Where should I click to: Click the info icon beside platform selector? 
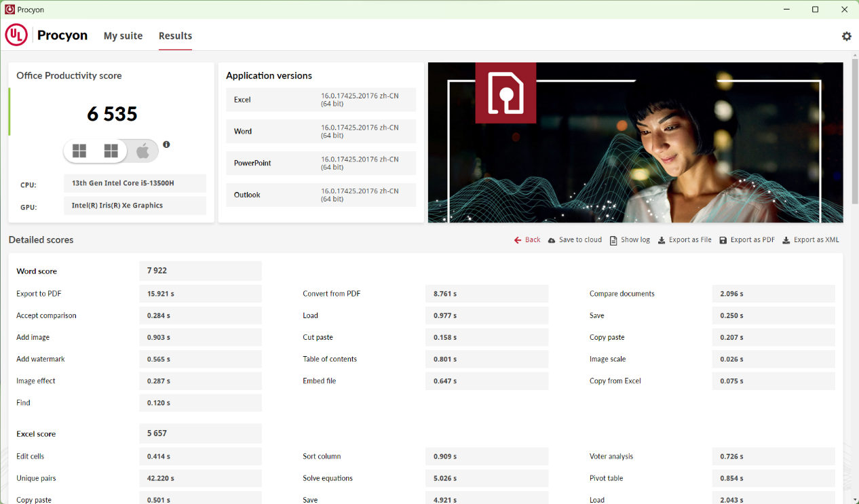pyautogui.click(x=166, y=144)
